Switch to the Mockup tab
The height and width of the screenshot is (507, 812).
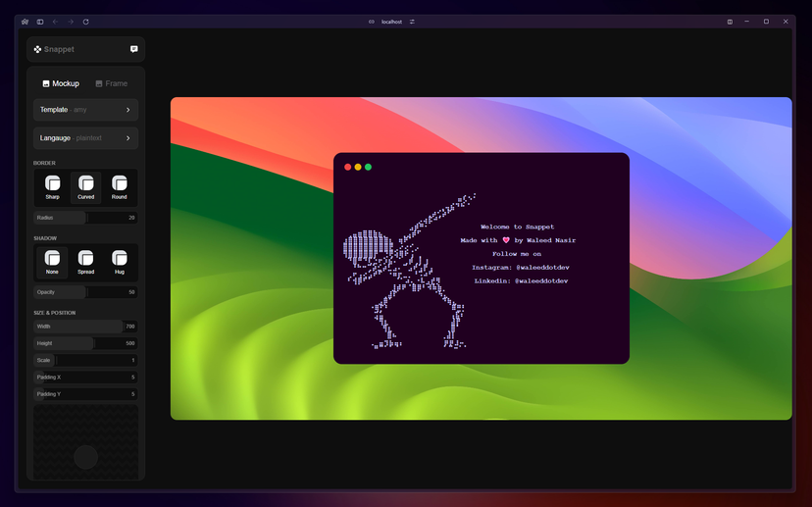tap(61, 83)
